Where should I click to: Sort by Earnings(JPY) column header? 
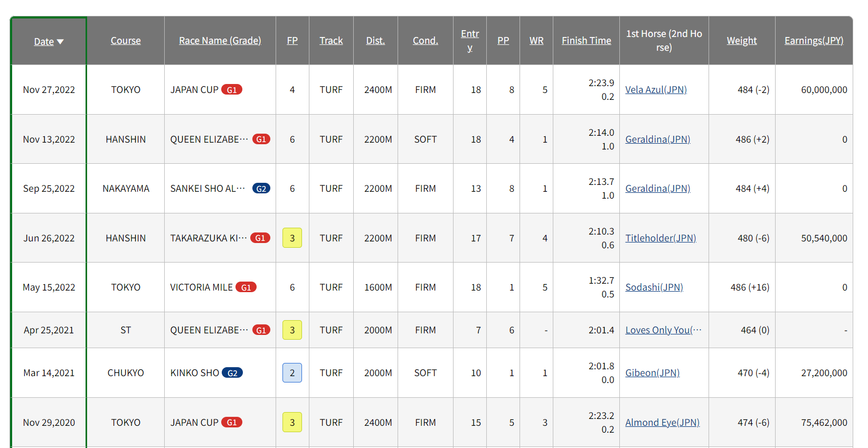click(814, 41)
